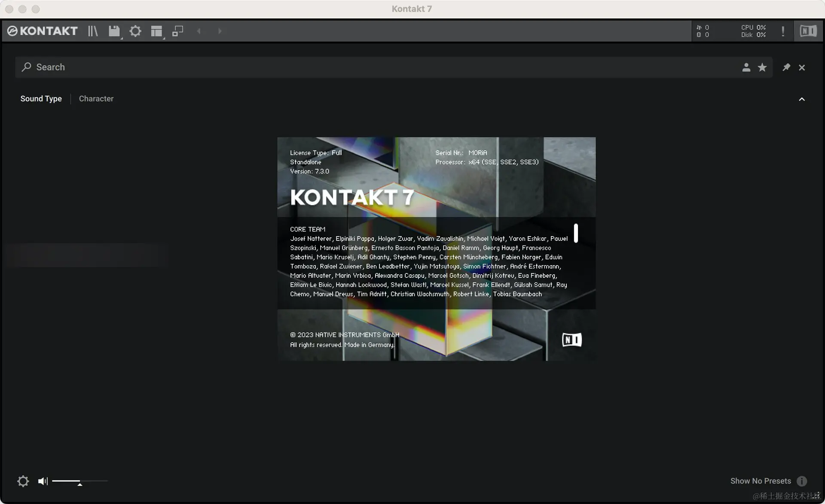Toggle minimized view icon

(x=177, y=31)
